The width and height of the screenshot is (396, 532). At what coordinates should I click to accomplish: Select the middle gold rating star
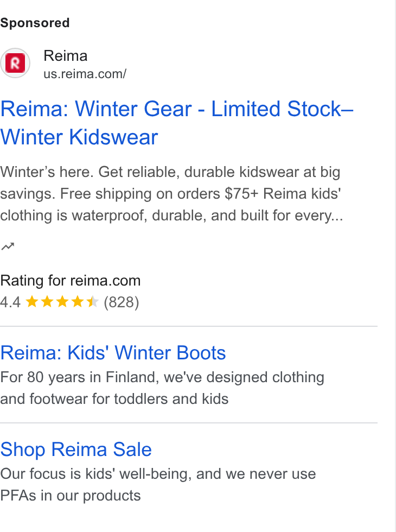click(62, 301)
